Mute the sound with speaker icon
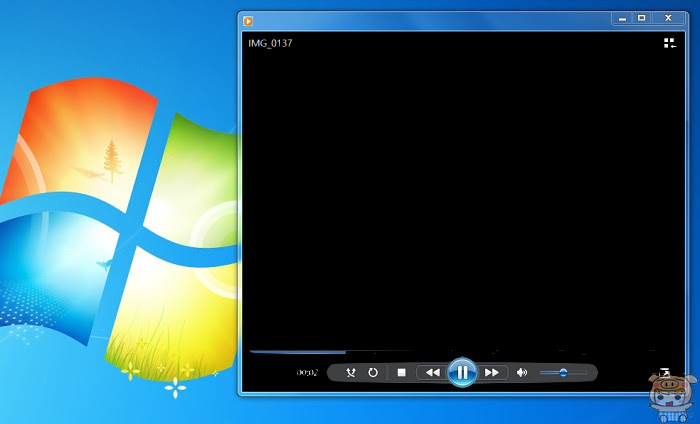The height and width of the screenshot is (424, 700). [x=521, y=372]
